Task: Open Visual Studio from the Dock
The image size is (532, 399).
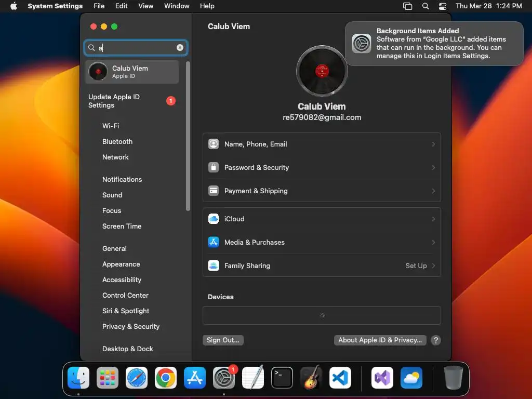Action: (x=382, y=378)
